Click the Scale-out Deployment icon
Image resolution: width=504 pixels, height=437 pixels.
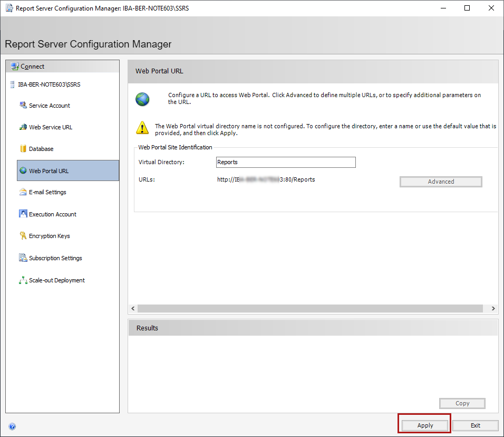23,280
